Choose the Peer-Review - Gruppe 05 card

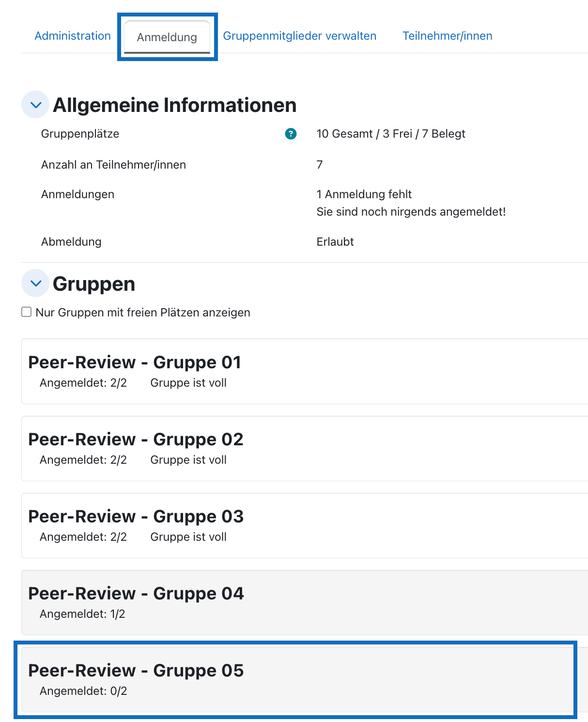(x=297, y=679)
